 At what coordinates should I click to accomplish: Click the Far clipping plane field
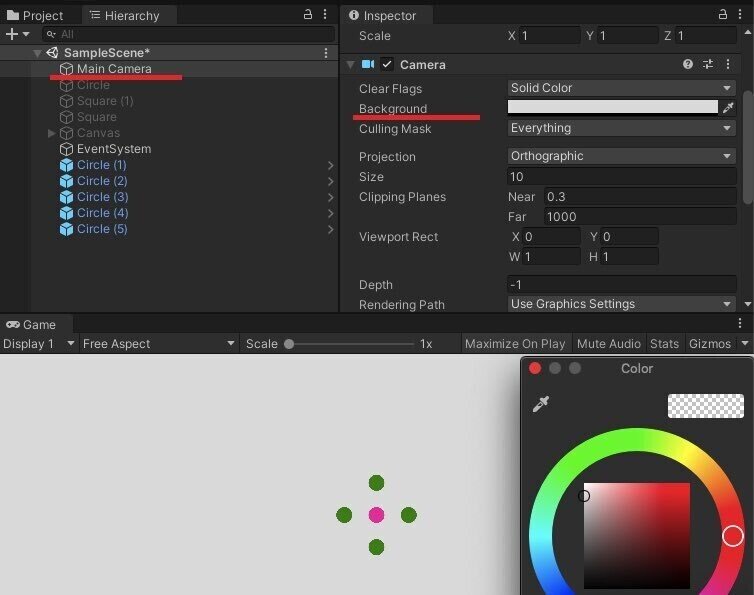[x=640, y=216]
